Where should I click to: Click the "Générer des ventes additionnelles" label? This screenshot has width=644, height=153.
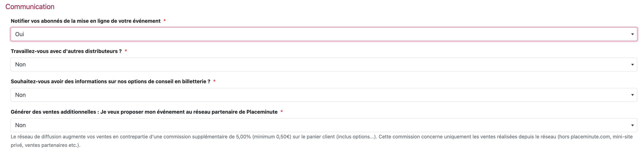(x=144, y=112)
